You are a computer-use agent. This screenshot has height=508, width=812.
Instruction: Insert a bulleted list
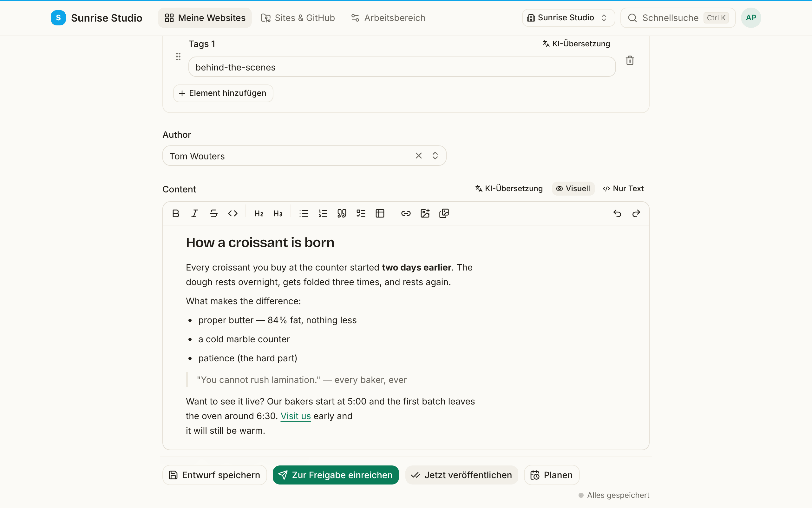click(x=304, y=213)
